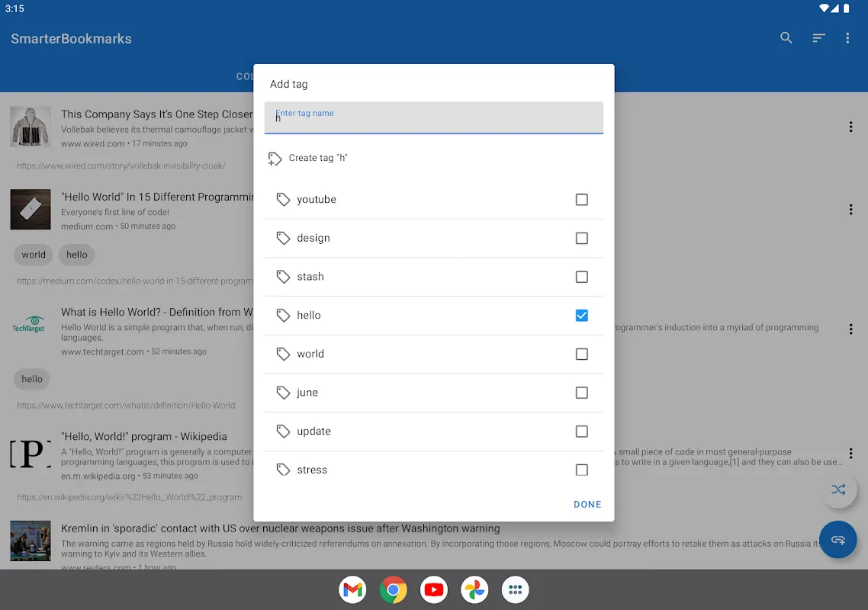
Task: Launch YouTube from the dock
Action: [434, 589]
